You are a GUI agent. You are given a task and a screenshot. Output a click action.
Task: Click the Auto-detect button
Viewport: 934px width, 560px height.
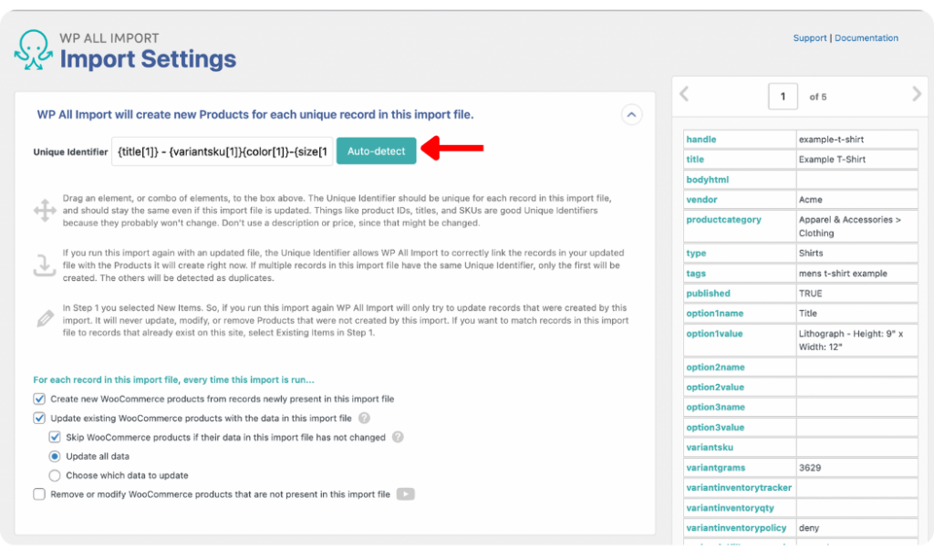tap(376, 150)
